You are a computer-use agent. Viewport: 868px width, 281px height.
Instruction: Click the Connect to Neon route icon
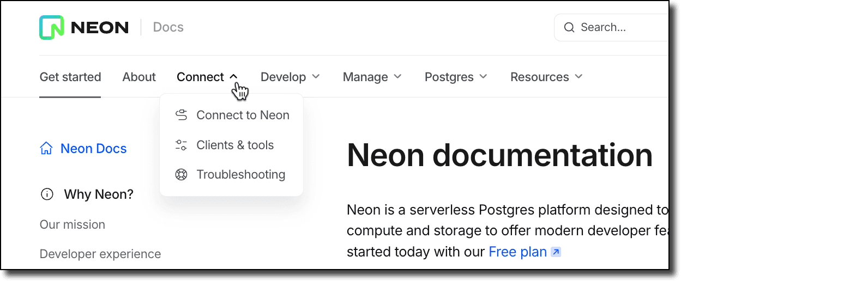tap(181, 115)
